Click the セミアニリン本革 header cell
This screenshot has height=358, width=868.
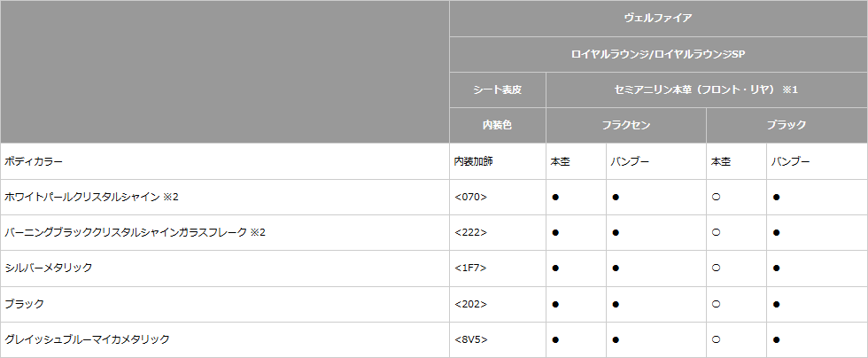(707, 89)
